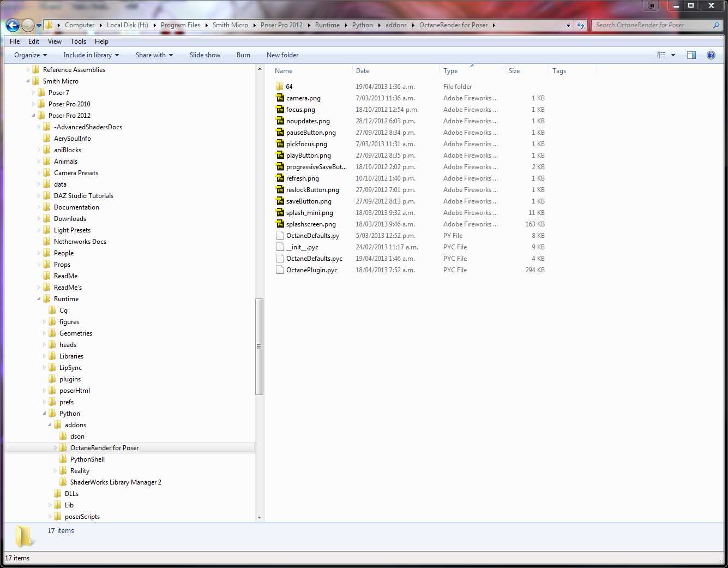Image resolution: width=728 pixels, height=568 pixels.
Task: Click the focus.png file icon
Action: (280, 110)
